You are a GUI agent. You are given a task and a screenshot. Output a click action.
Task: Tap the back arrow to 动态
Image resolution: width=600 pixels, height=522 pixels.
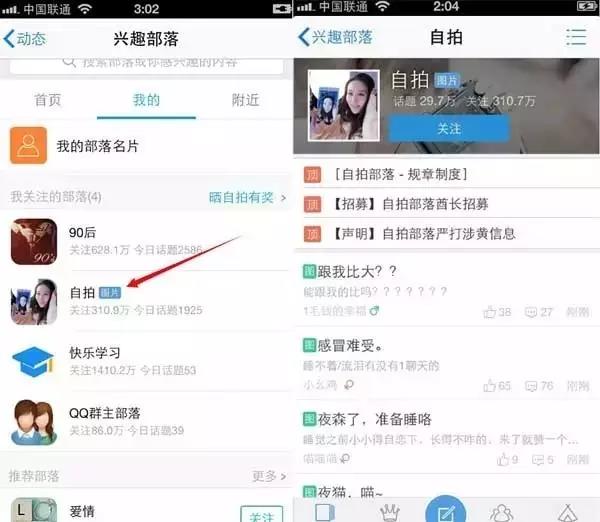coord(24,39)
